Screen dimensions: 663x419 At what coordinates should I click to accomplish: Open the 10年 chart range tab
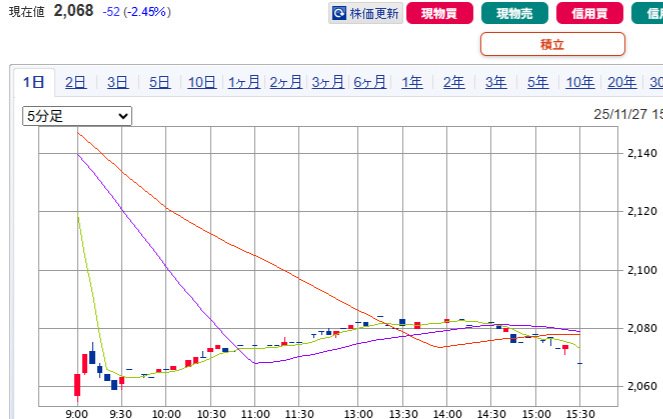tap(580, 83)
